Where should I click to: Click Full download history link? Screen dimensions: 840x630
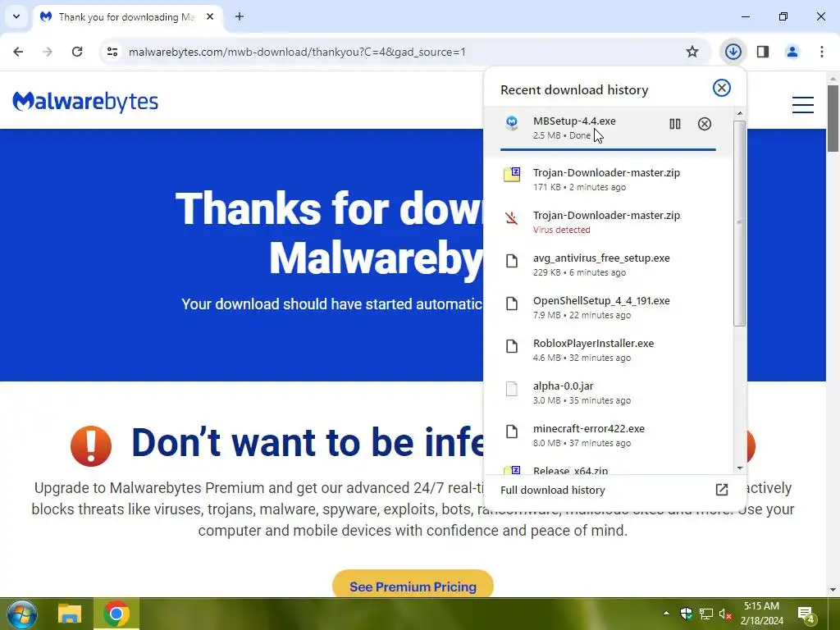point(552,490)
